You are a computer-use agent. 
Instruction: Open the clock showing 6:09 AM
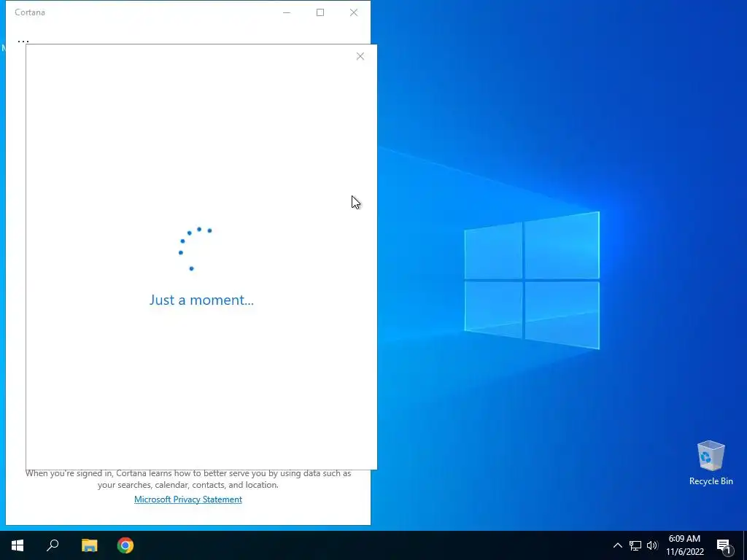684,545
